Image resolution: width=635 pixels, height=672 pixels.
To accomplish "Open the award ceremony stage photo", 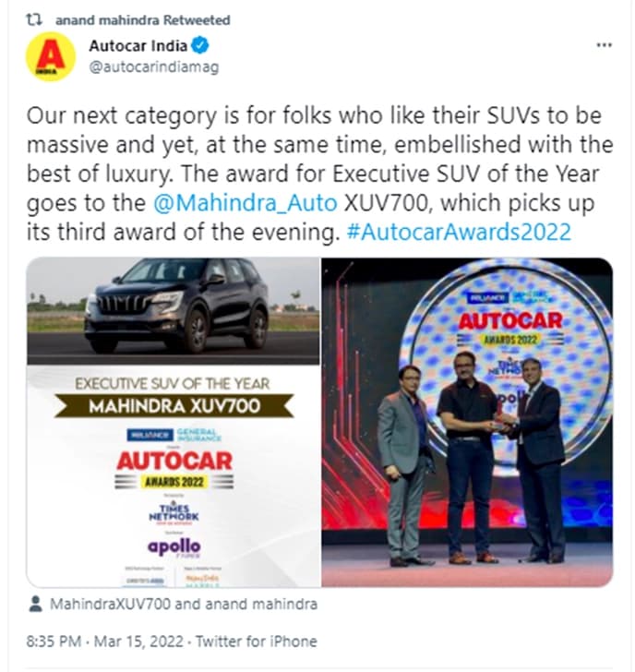I will click(467, 422).
